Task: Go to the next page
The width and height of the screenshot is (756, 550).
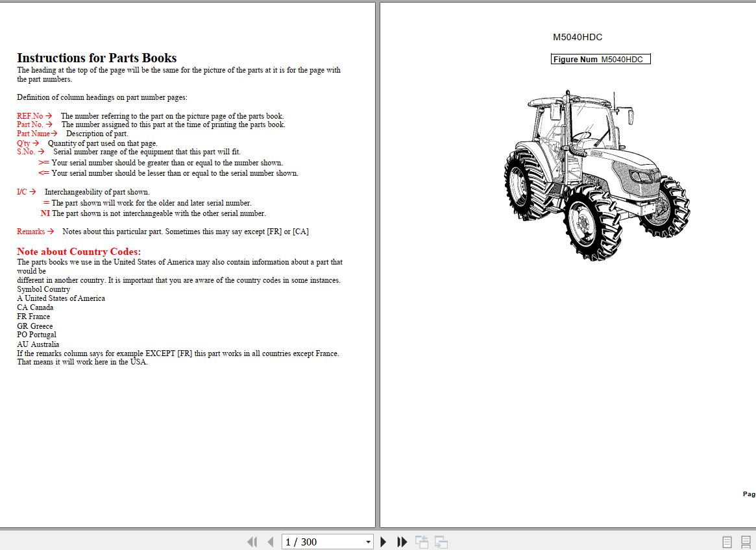Action: [384, 542]
